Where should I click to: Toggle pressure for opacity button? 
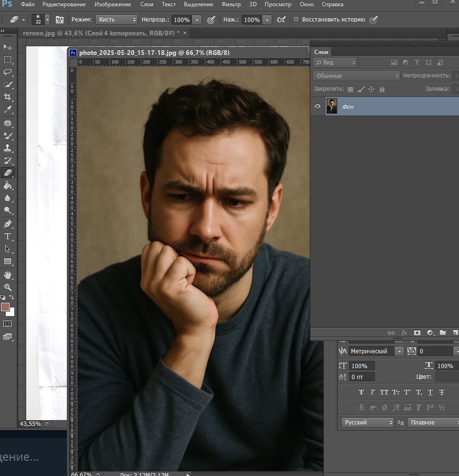(x=211, y=20)
